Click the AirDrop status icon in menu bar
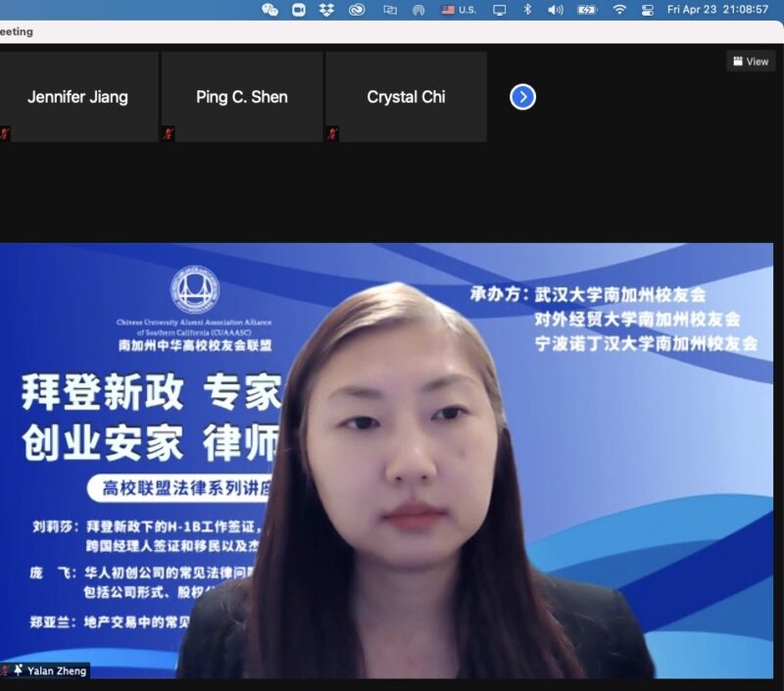 [x=418, y=10]
